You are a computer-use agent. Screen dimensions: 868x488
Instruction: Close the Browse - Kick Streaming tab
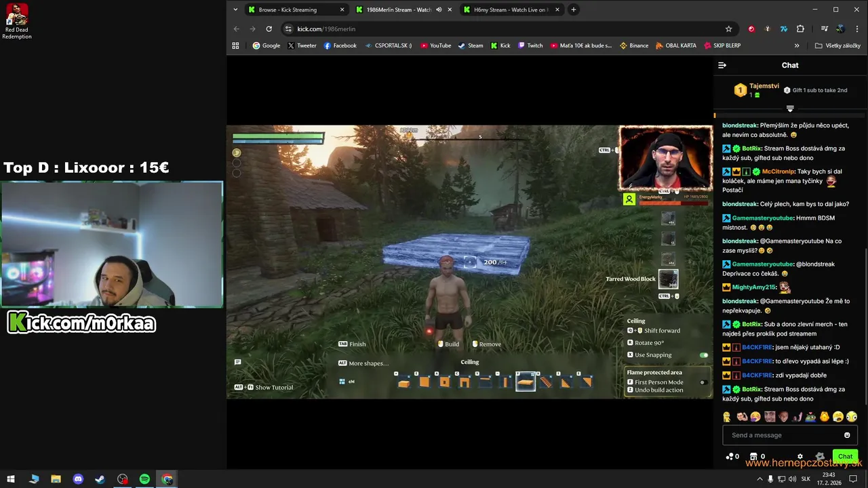pos(342,9)
